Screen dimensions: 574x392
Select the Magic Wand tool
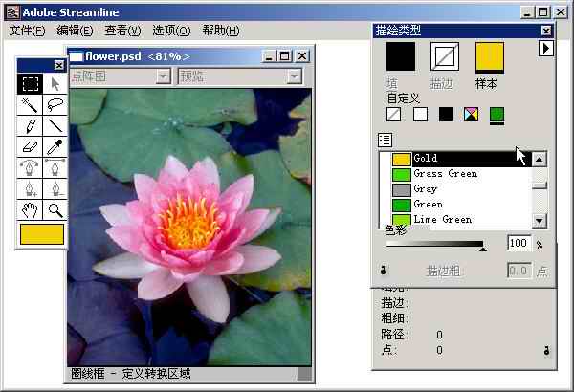pyautogui.click(x=30, y=105)
